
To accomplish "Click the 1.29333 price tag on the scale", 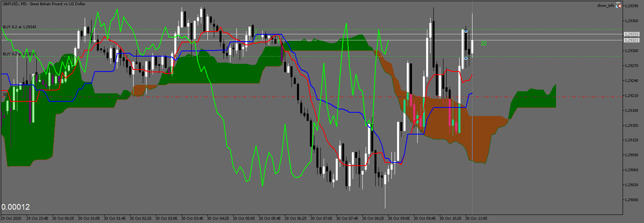I will pyautogui.click(x=631, y=34).
